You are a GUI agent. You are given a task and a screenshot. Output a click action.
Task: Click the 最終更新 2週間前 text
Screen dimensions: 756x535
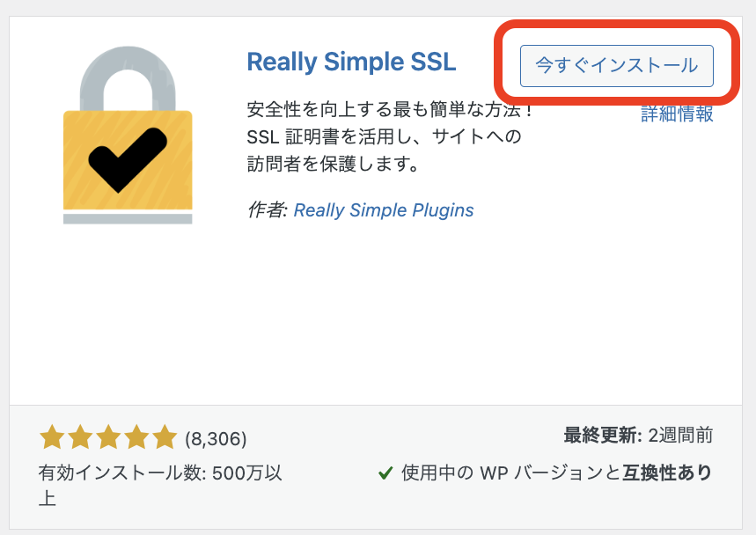coord(638,436)
